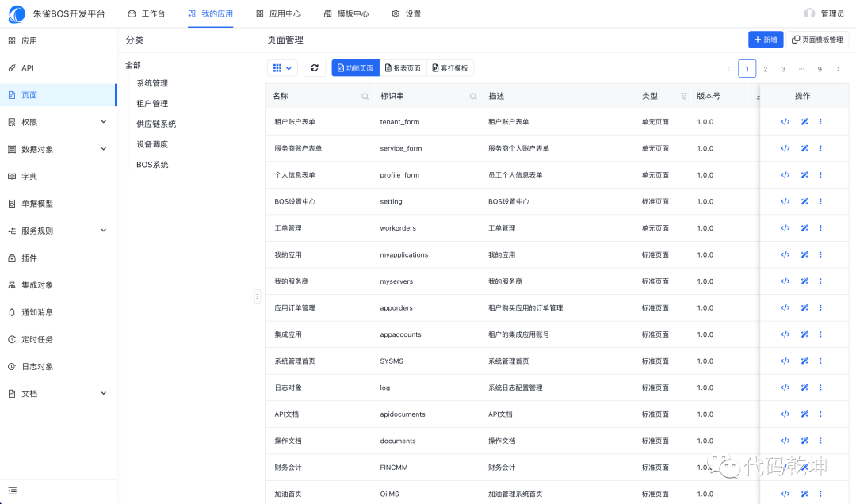
Task: Open design wand for tenant_form row
Action: pos(804,122)
